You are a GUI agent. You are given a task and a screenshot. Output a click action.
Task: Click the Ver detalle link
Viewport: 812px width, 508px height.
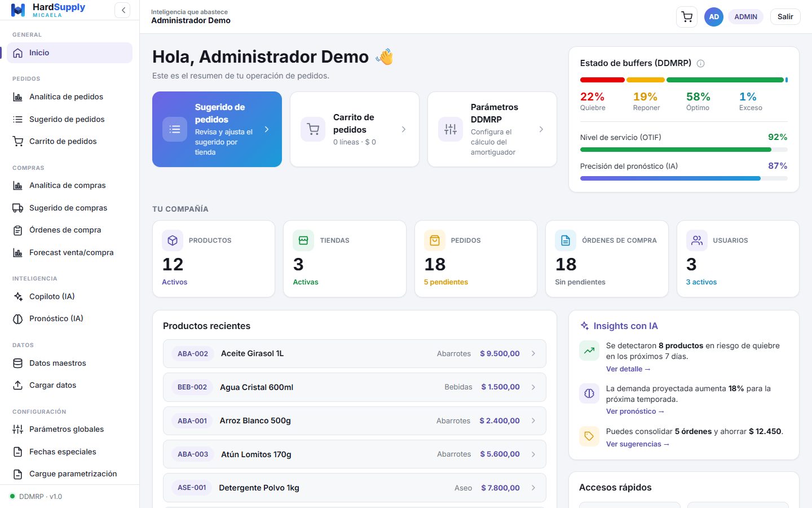coord(628,369)
